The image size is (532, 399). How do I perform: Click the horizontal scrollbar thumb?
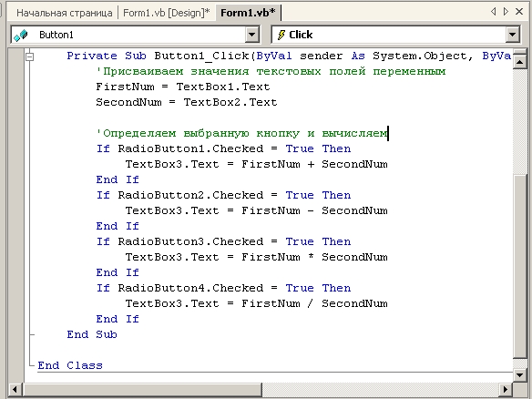pos(142,389)
